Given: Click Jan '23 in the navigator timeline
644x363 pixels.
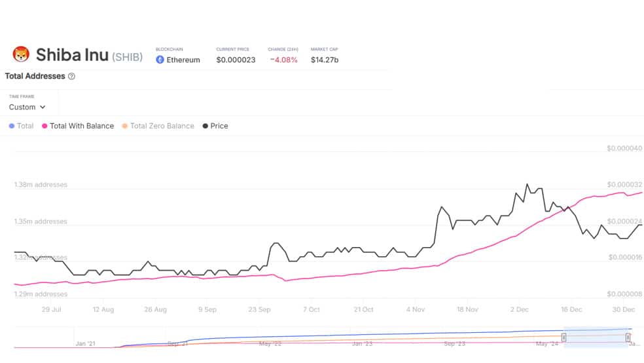Looking at the screenshot, I should pyautogui.click(x=363, y=343).
